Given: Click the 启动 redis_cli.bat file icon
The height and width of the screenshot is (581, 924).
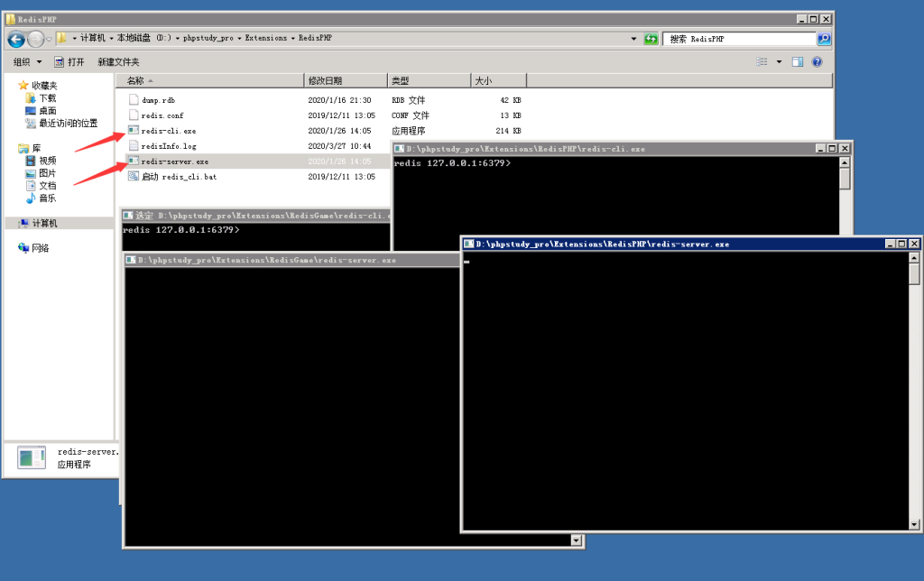Looking at the screenshot, I should pos(134,177).
